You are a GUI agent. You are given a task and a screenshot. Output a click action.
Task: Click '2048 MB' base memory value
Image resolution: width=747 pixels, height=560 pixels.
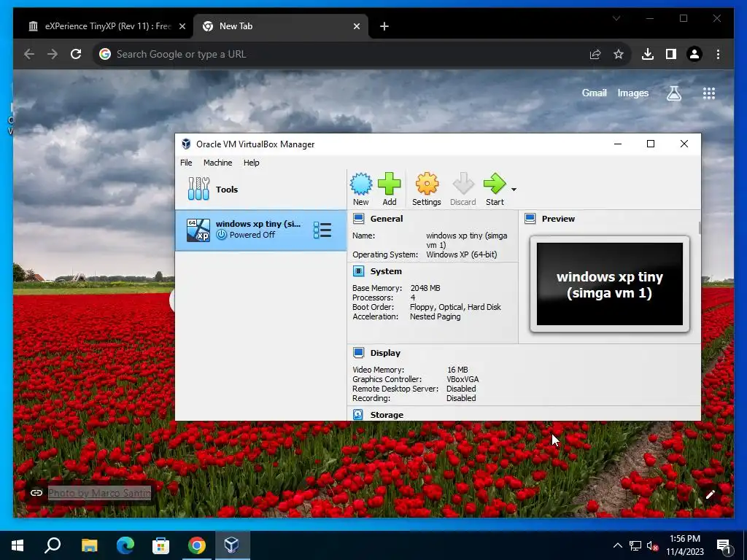(x=425, y=288)
